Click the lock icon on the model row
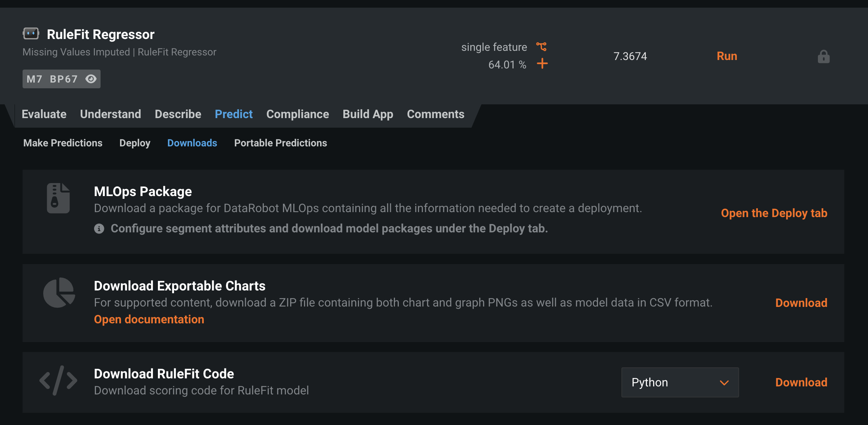The image size is (868, 425). click(823, 57)
